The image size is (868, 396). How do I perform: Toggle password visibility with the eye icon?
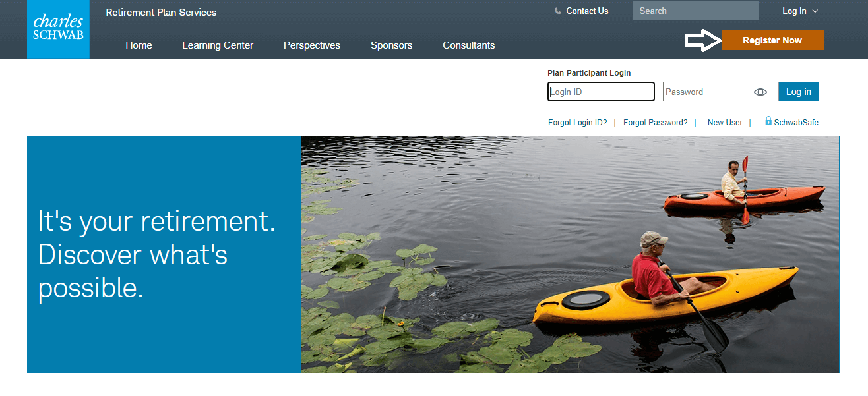click(760, 92)
